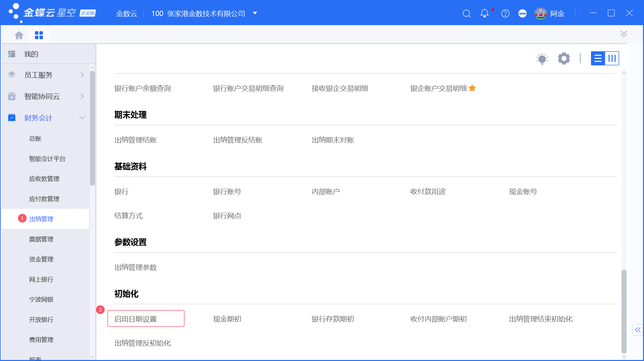The image size is (644, 361).
Task: Select 出纳管理 in sidebar
Action: click(x=41, y=219)
